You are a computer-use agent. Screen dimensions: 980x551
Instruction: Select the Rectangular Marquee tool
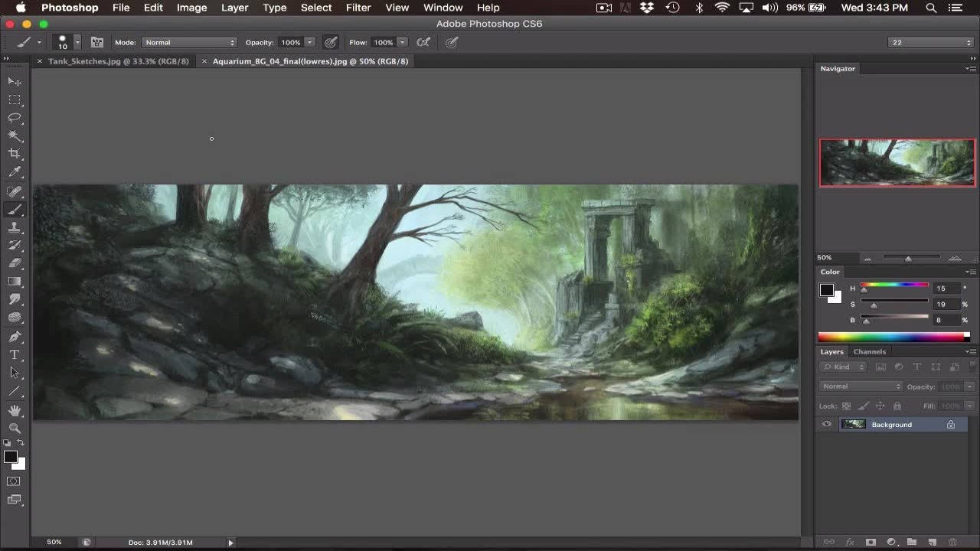(15, 99)
